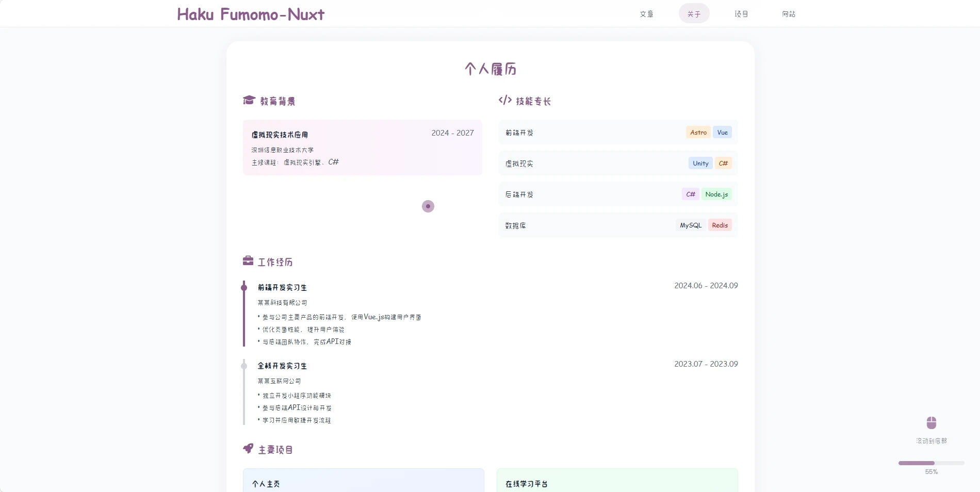The image size is (980, 492).
Task: Click the 2023.07 - 2023.09 date text
Action: tap(706, 364)
